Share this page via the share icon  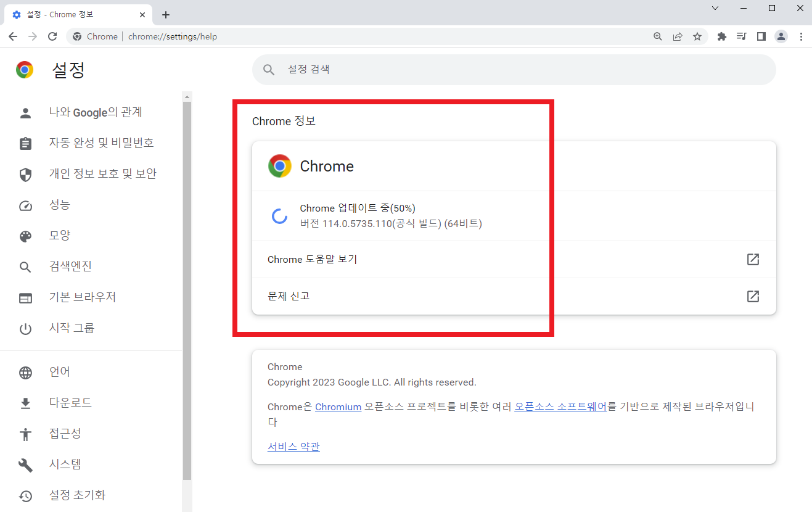(x=678, y=36)
